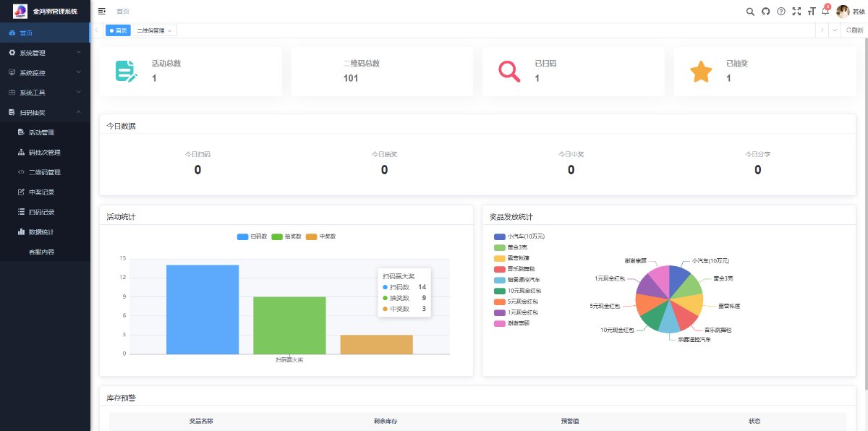Click the 金鸿羽管理系统 logo
The image size is (868, 431).
pyautogui.click(x=20, y=11)
